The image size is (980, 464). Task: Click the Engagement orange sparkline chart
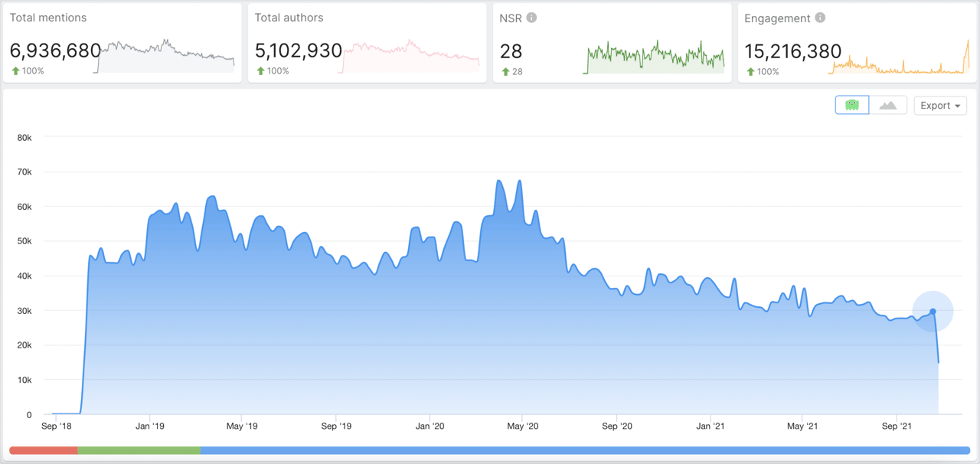898,63
